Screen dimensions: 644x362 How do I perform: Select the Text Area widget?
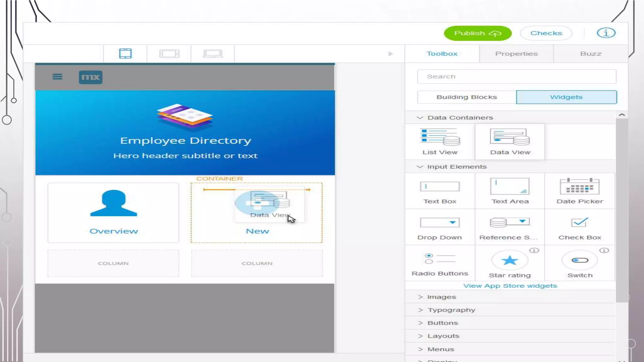510,191
